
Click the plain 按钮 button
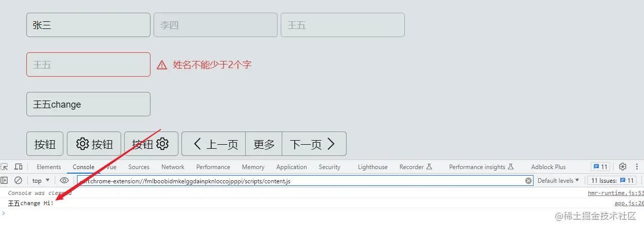(x=45, y=144)
